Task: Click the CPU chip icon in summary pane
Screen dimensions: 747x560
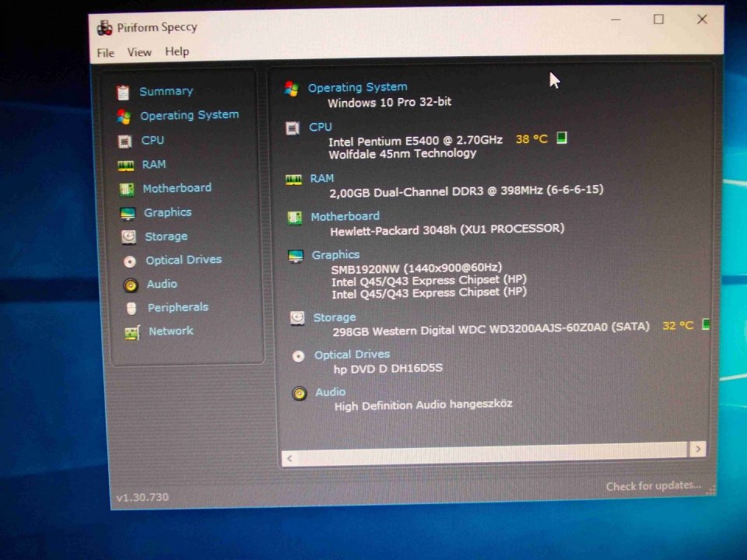Action: click(x=292, y=128)
